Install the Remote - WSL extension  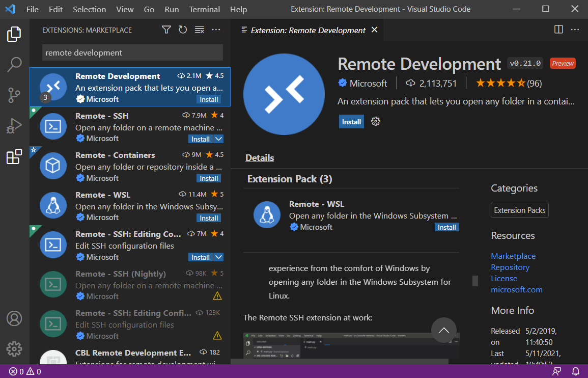point(446,227)
